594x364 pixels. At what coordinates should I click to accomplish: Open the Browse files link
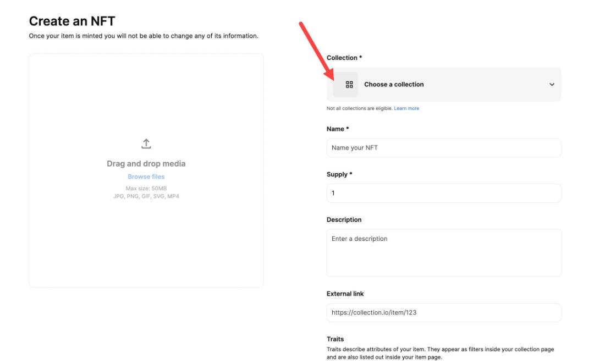(146, 177)
